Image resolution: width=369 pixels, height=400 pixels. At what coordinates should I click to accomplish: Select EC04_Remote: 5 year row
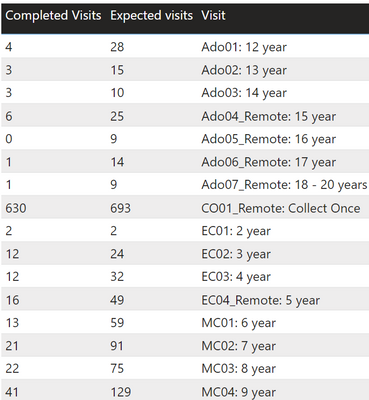coord(185,300)
